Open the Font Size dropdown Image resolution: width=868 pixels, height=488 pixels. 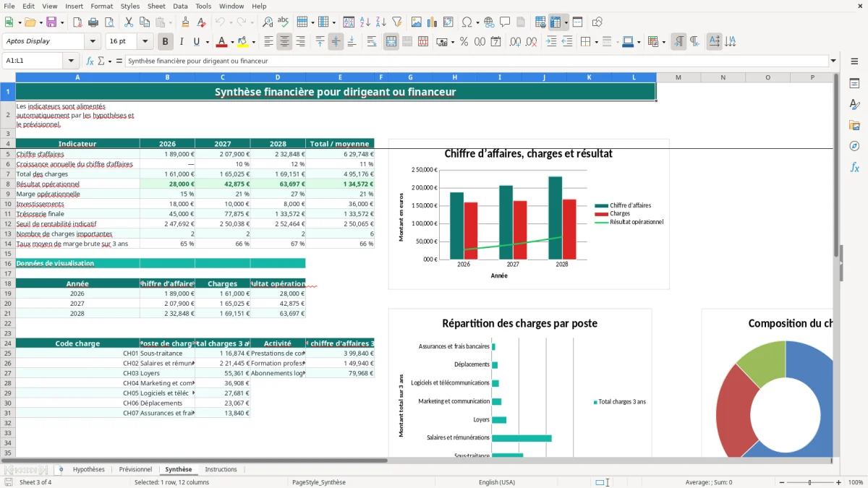145,41
